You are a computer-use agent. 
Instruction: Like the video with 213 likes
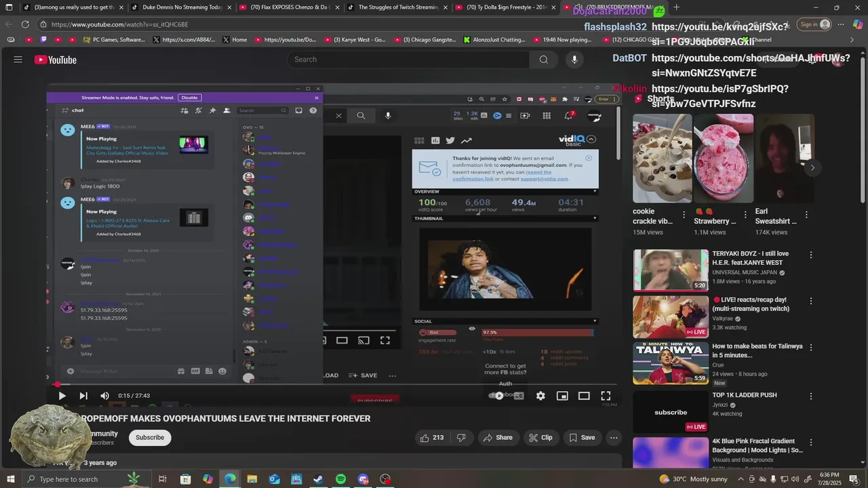[x=431, y=438]
